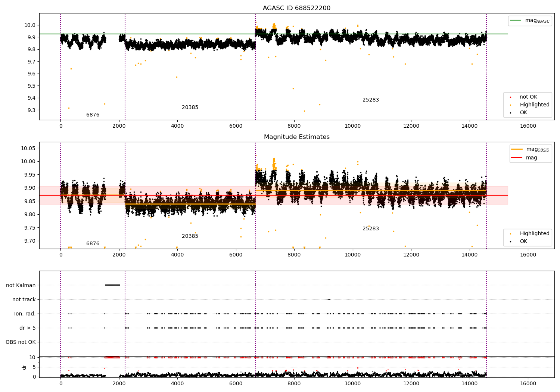Image resolution: width=560 pixels, height=392 pixels.
Task: Click the rotated 'dr' axis label
Action: pos(24,367)
